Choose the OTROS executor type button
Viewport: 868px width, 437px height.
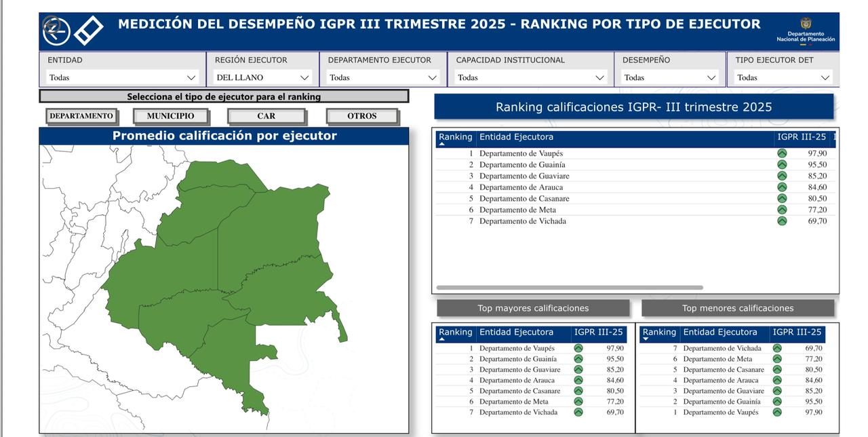pyautogui.click(x=361, y=116)
